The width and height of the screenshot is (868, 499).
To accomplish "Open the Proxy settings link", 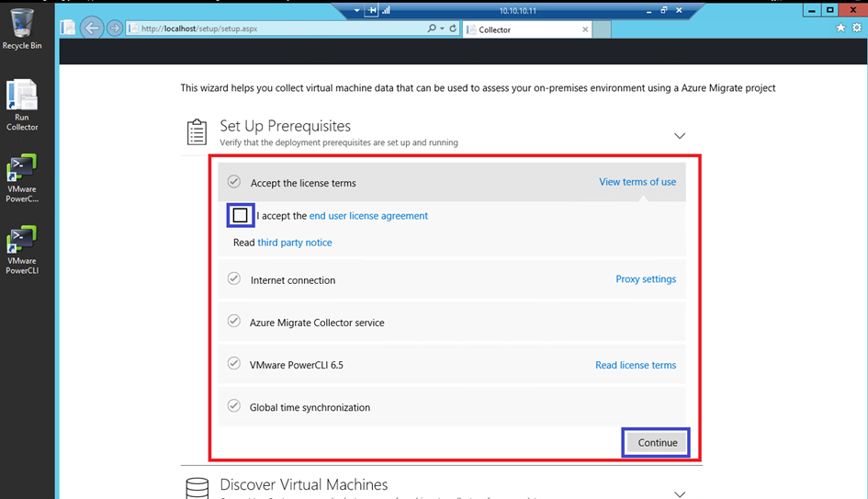I will click(x=646, y=279).
